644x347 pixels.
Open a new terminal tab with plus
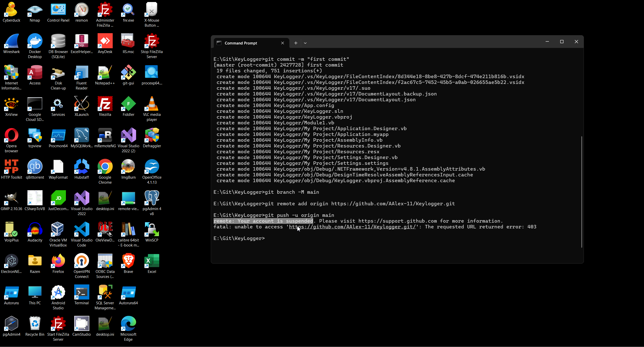296,43
